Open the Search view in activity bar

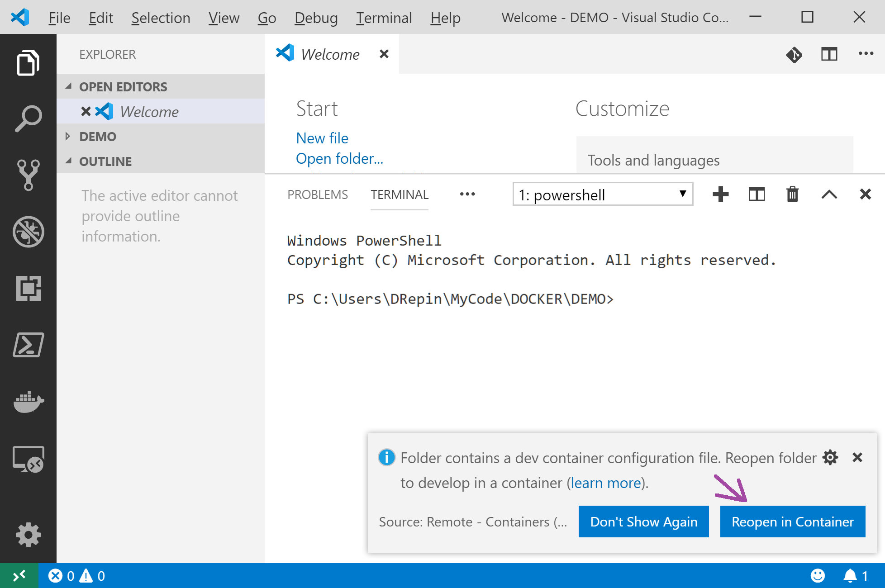point(28,119)
